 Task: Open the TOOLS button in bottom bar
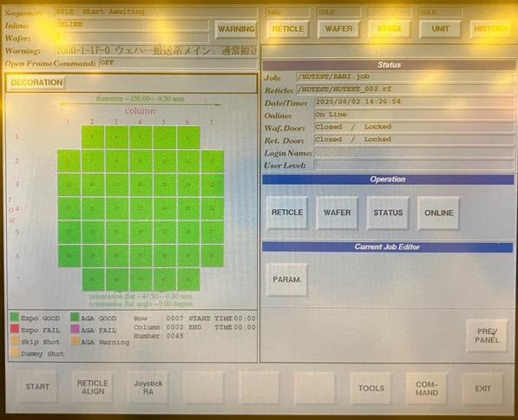(x=371, y=388)
